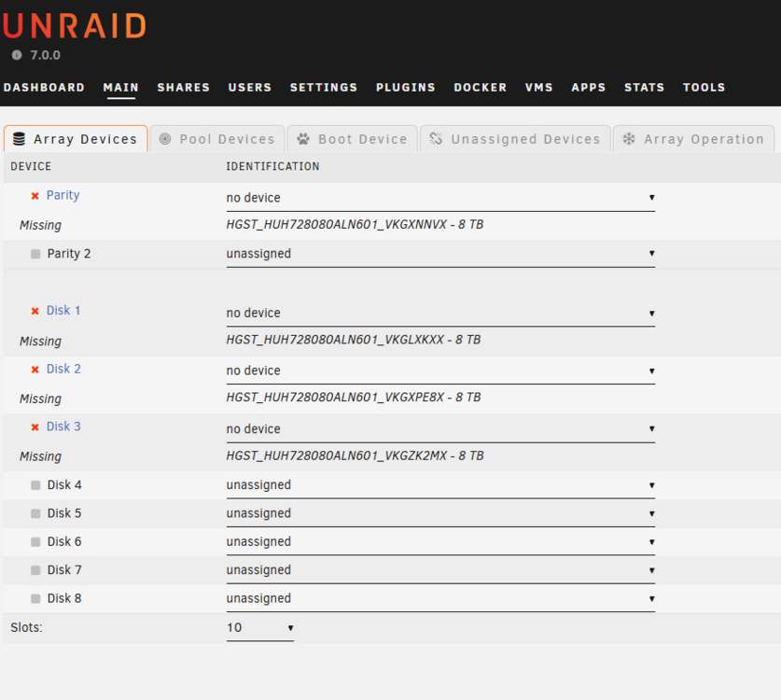The width and height of the screenshot is (781, 700).
Task: Click the VKGXPE8X missing drive identifier
Action: (x=353, y=398)
